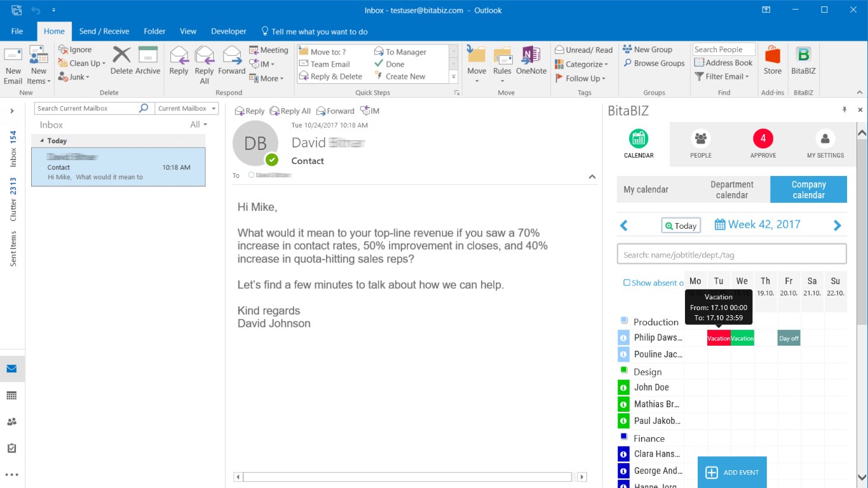Switch to Developer tab
868x488 pixels.
pos(229,31)
